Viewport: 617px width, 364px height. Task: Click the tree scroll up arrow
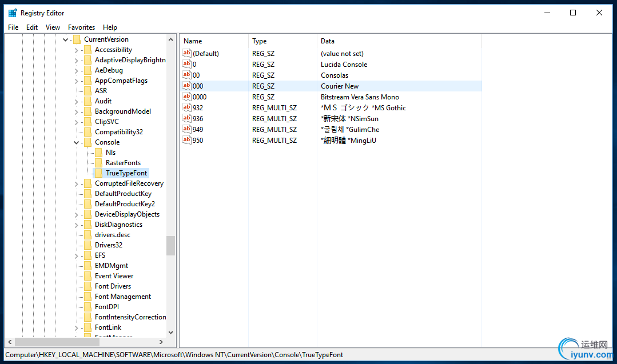(170, 39)
